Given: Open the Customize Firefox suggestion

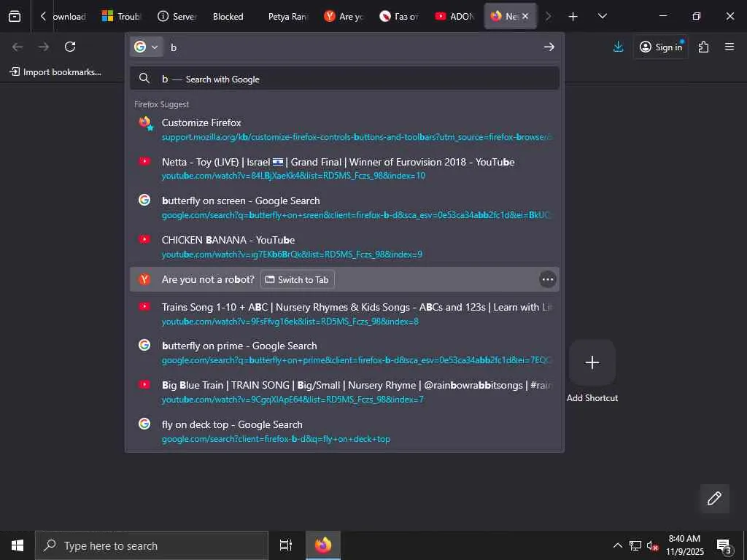Looking at the screenshot, I should [344, 129].
